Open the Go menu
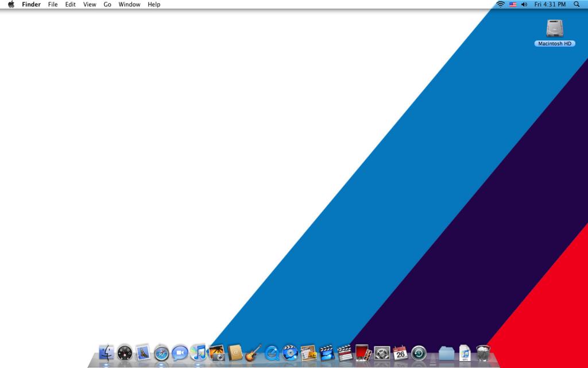Image resolution: width=588 pixels, height=368 pixels. click(107, 4)
